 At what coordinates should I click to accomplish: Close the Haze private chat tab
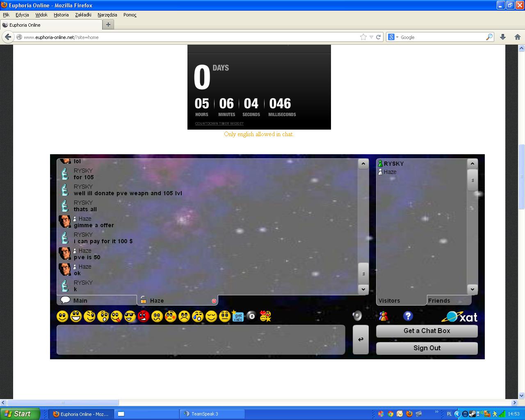pyautogui.click(x=214, y=301)
